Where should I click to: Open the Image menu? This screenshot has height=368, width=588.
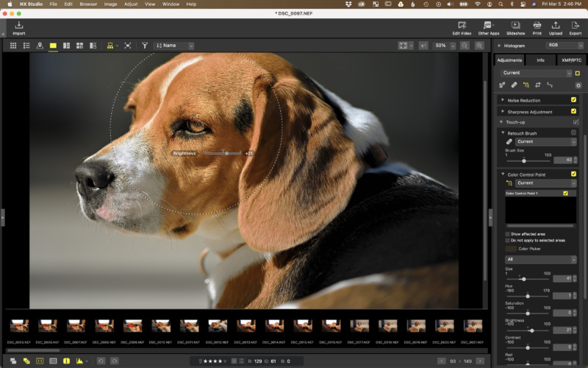click(x=110, y=4)
